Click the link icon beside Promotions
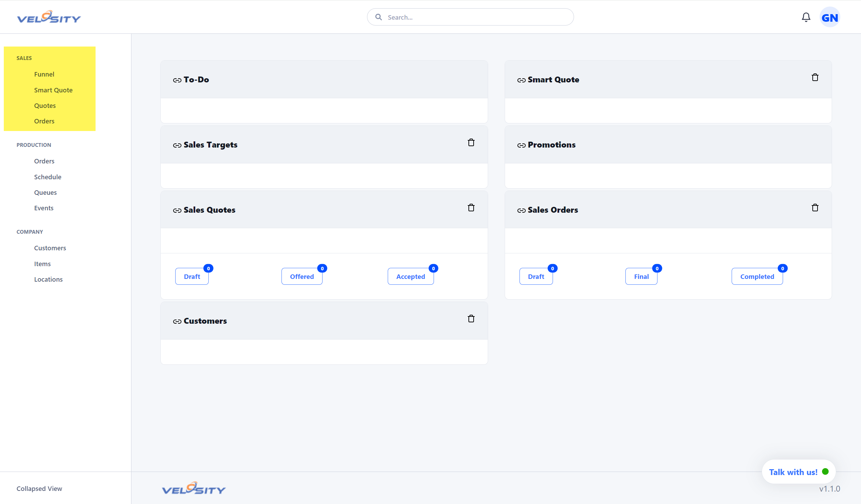Image resolution: width=861 pixels, height=504 pixels. pos(521,145)
